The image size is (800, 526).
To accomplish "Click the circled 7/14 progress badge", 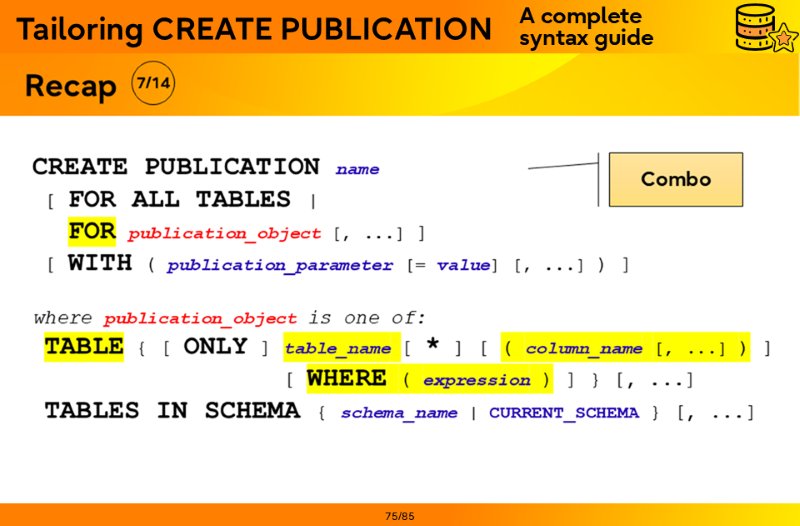I will click(x=152, y=84).
